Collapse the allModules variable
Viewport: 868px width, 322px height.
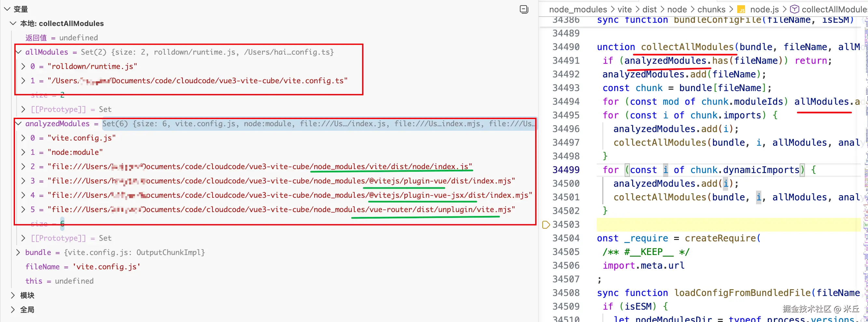[x=19, y=52]
